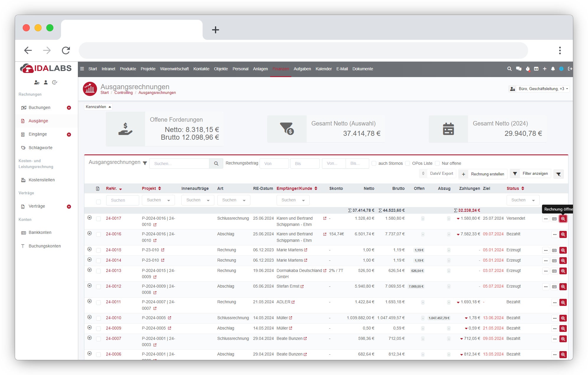
Task: Open the Status filter dropdown
Action: point(523,200)
